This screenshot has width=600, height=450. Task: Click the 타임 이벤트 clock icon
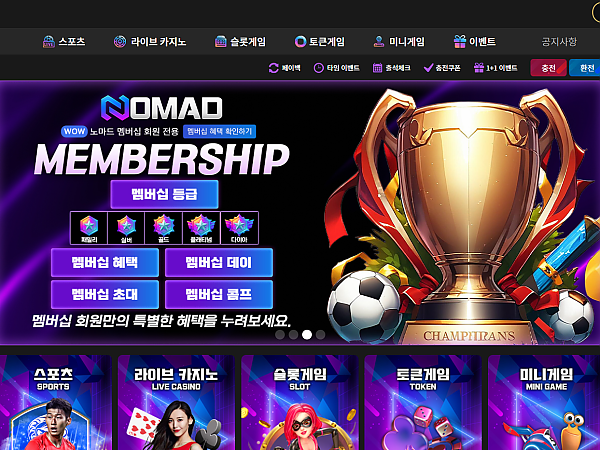coord(318,68)
